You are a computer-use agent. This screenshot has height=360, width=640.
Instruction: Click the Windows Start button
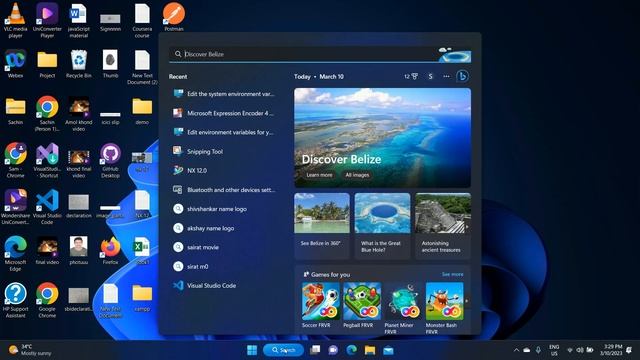tap(252, 350)
